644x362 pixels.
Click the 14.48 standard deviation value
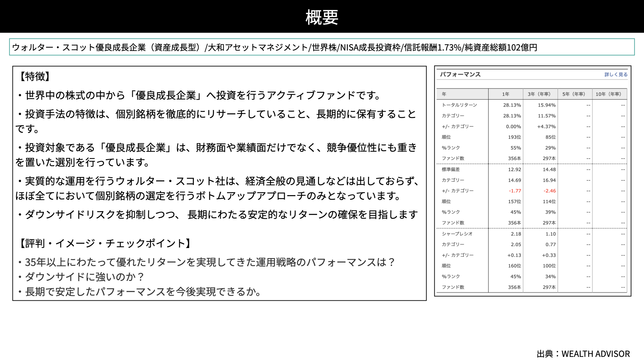point(549,170)
